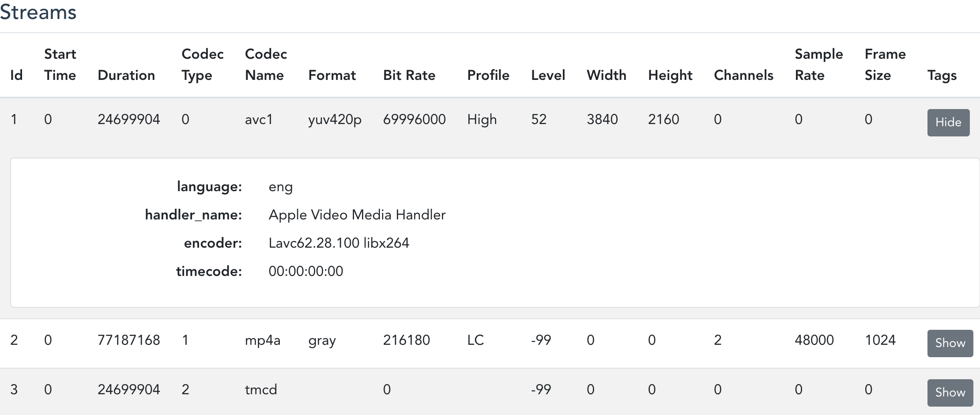Click the LC profile cell
This screenshot has height=415, width=980.
(475, 340)
